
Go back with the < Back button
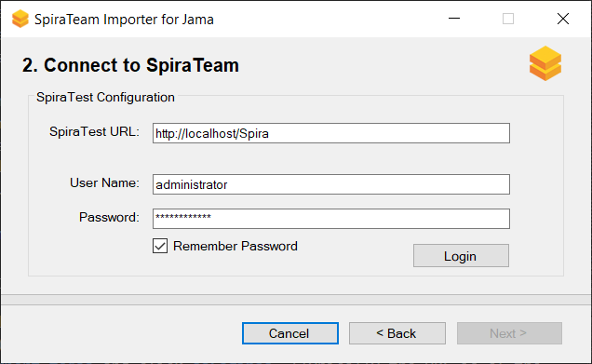397,333
